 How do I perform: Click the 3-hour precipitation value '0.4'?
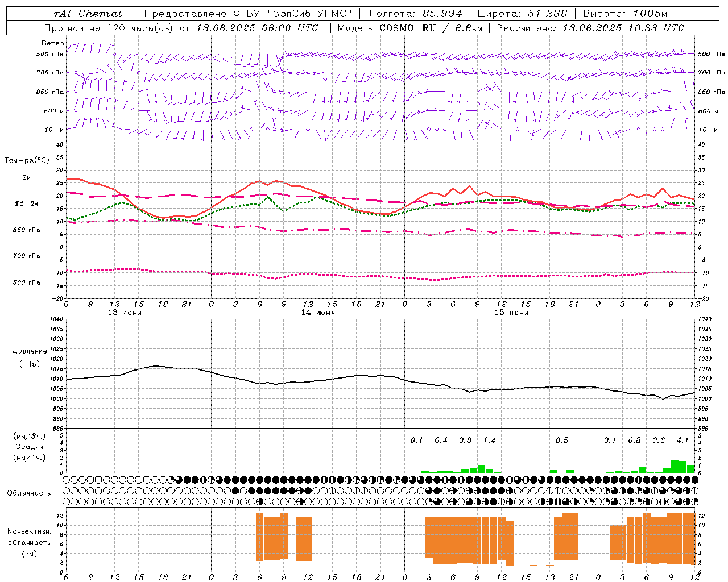441,440
